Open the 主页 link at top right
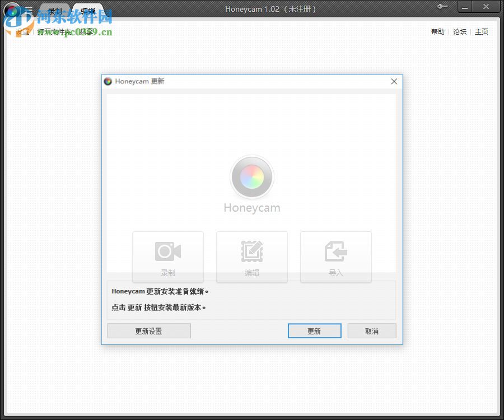This screenshot has height=420, width=504. (480, 32)
